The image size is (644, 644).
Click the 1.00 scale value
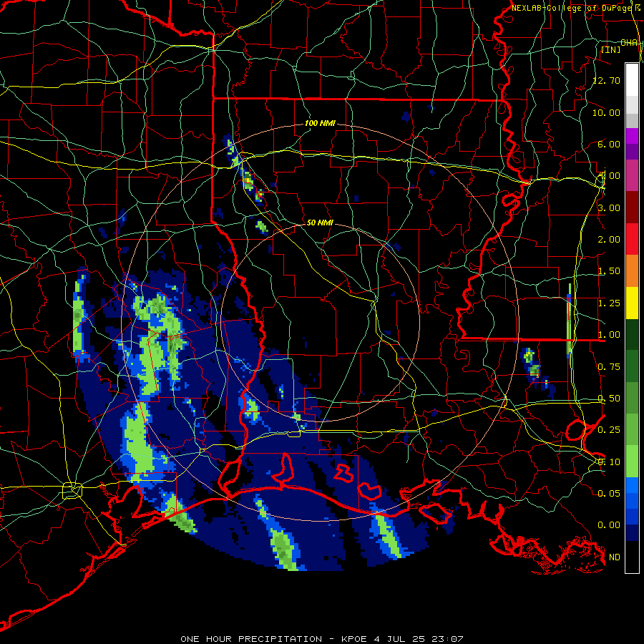(x=609, y=335)
